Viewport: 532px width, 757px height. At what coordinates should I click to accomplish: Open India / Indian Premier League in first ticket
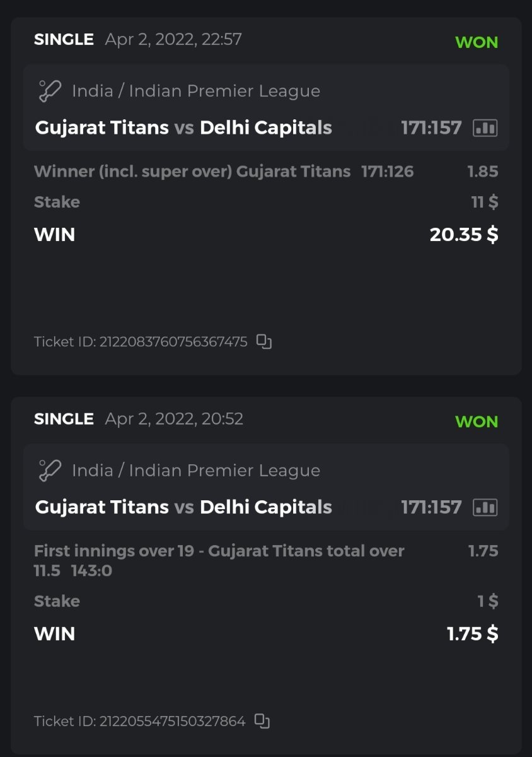[195, 91]
